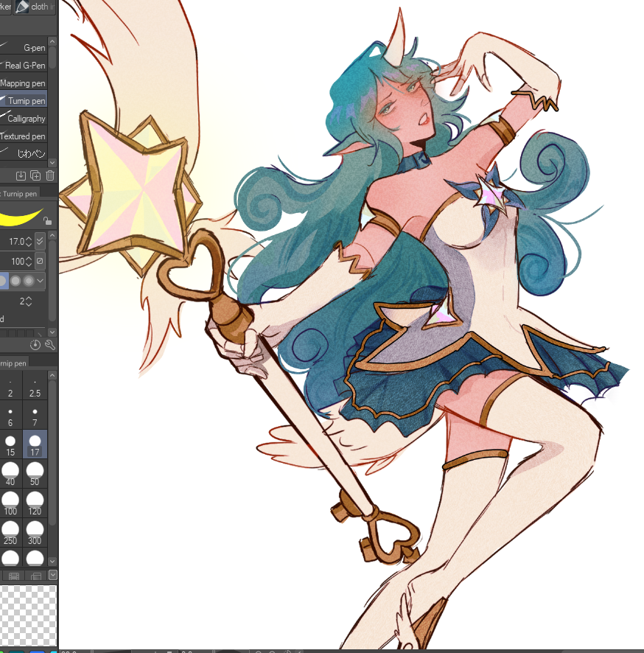644x653 pixels.
Task: Open the Turnip pen tool property tab
Action: click(x=19, y=194)
